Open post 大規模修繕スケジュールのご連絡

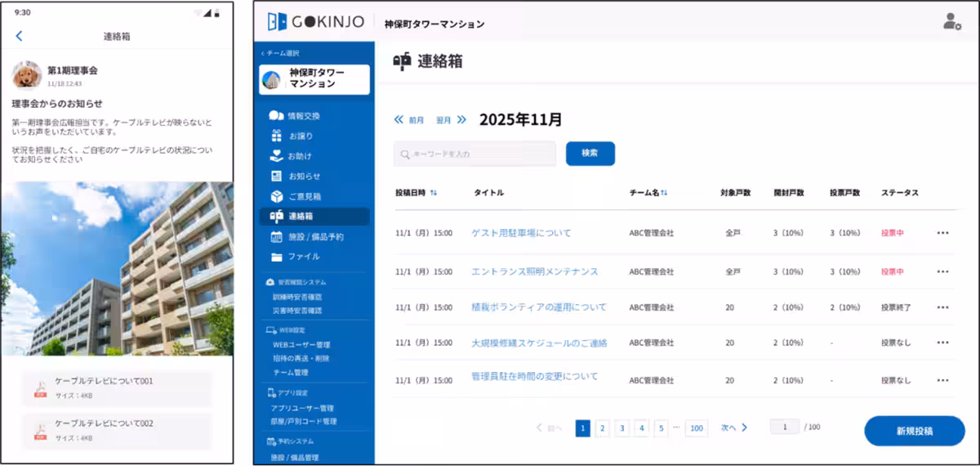tap(539, 343)
